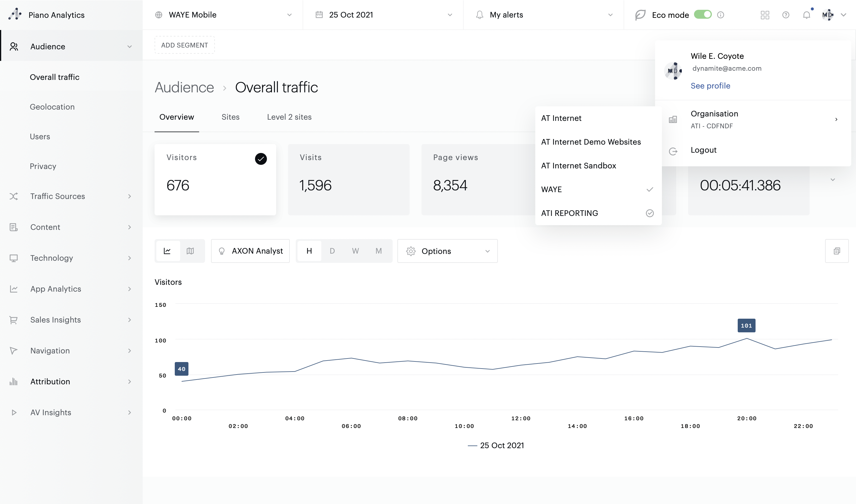The height and width of the screenshot is (504, 856).
Task: Toggle the Eco mode switch off
Action: tap(702, 15)
